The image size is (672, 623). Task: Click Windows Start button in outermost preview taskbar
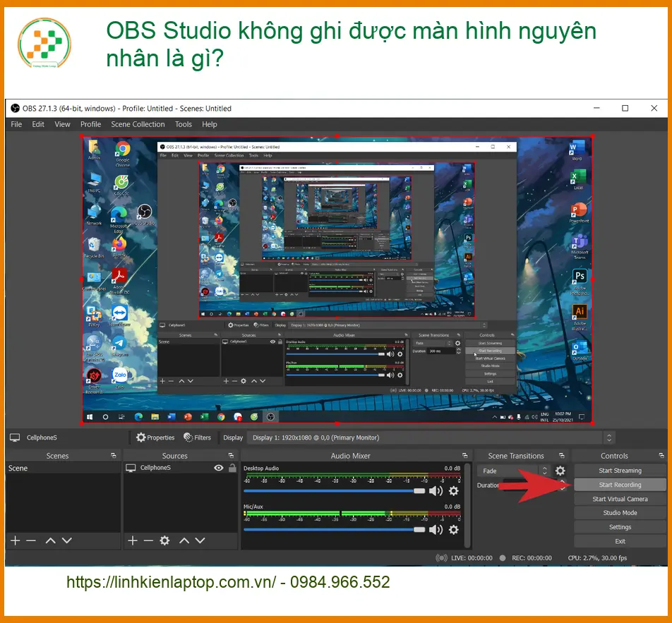tap(90, 416)
